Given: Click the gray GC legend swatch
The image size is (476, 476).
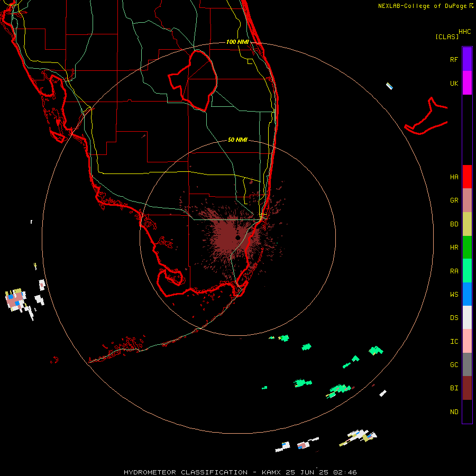Looking at the screenshot, I should pos(467,364).
